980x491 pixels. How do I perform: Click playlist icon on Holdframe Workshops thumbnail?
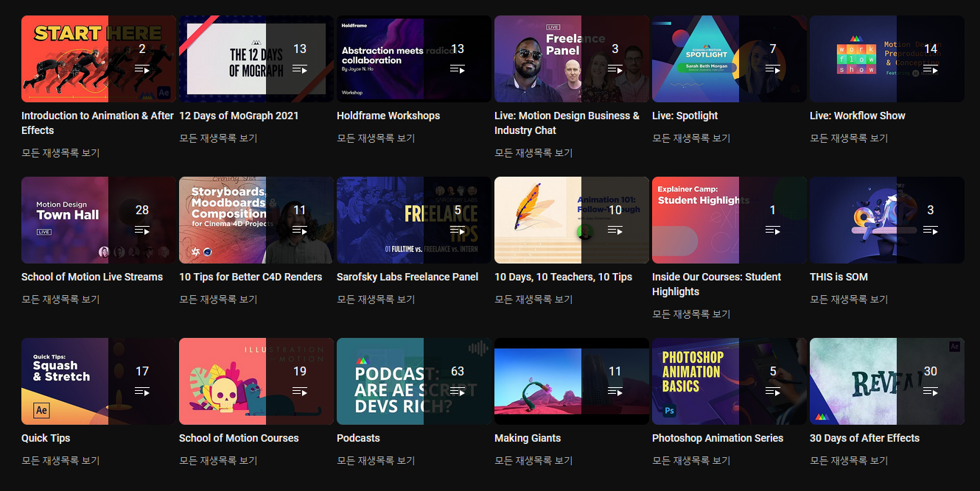(458, 69)
